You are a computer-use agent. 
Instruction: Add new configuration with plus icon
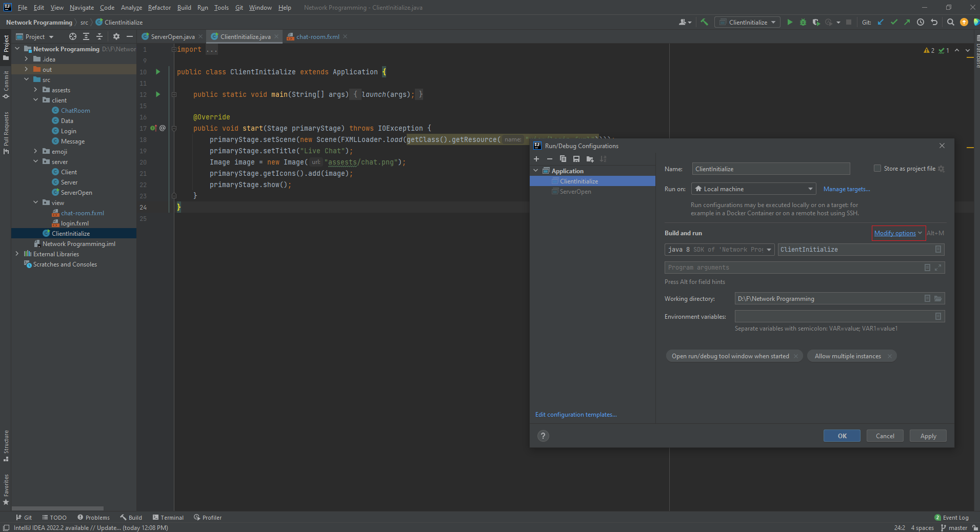pos(536,159)
